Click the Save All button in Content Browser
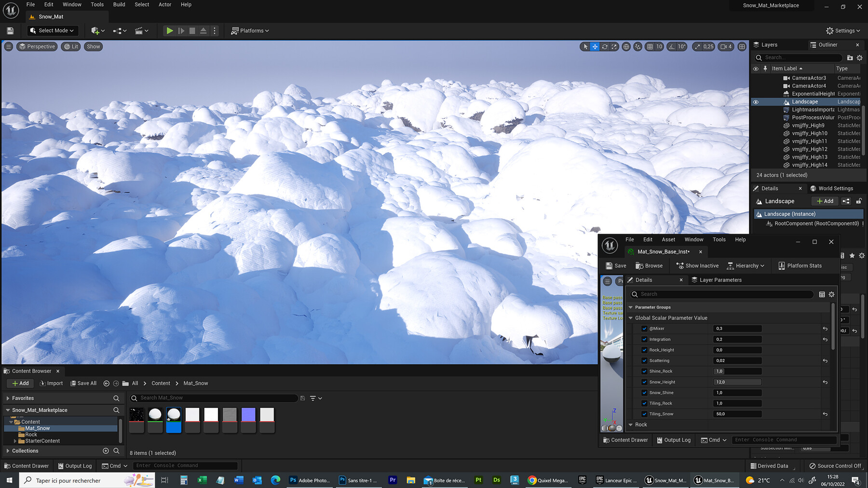This screenshot has width=868, height=488. (x=83, y=383)
